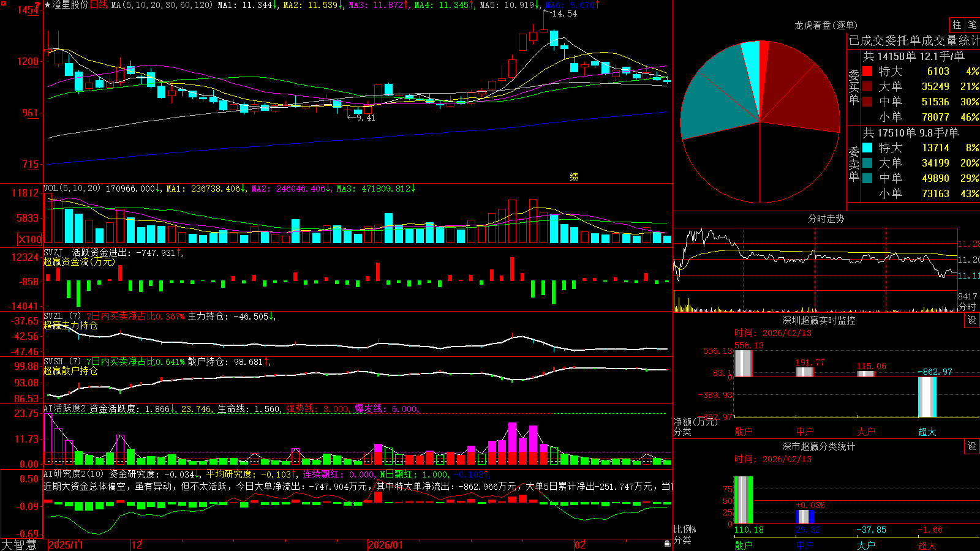
Task: Click the 中户 blue bar showing +0.03%
Action: coord(805,517)
